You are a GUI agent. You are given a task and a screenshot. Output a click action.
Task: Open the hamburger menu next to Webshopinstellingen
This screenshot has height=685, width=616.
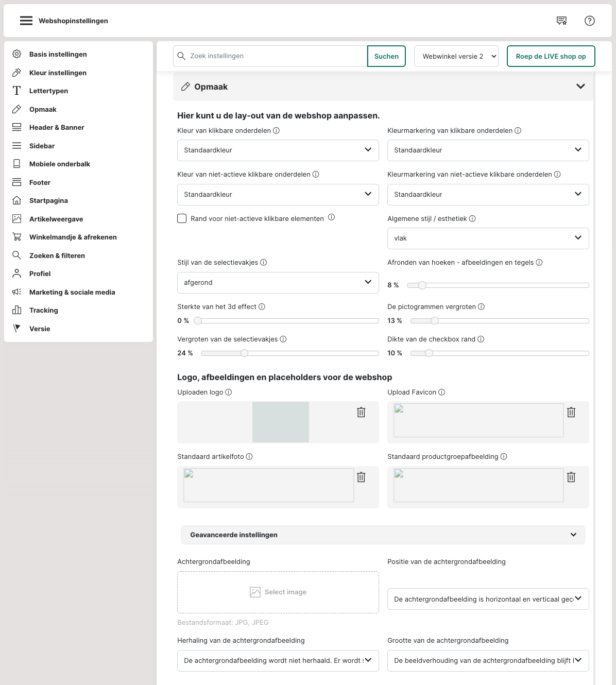(26, 21)
